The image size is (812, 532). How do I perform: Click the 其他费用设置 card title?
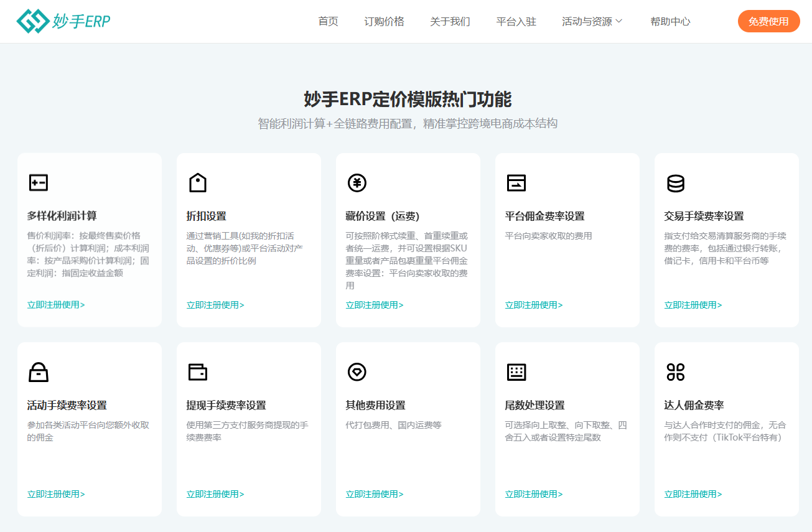[376, 405]
